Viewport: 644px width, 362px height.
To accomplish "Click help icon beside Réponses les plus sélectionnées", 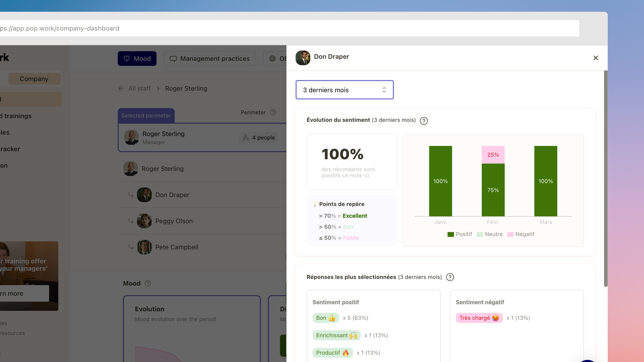I will pos(450,277).
